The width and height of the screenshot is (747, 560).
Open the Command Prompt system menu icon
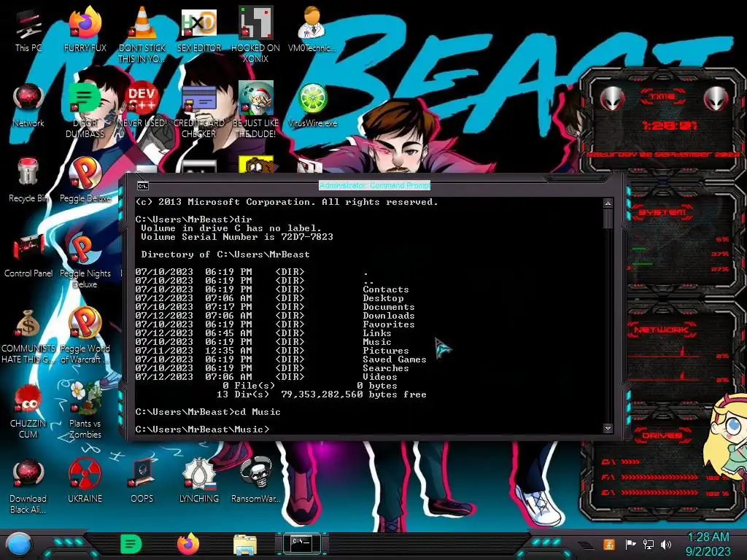tap(142, 186)
